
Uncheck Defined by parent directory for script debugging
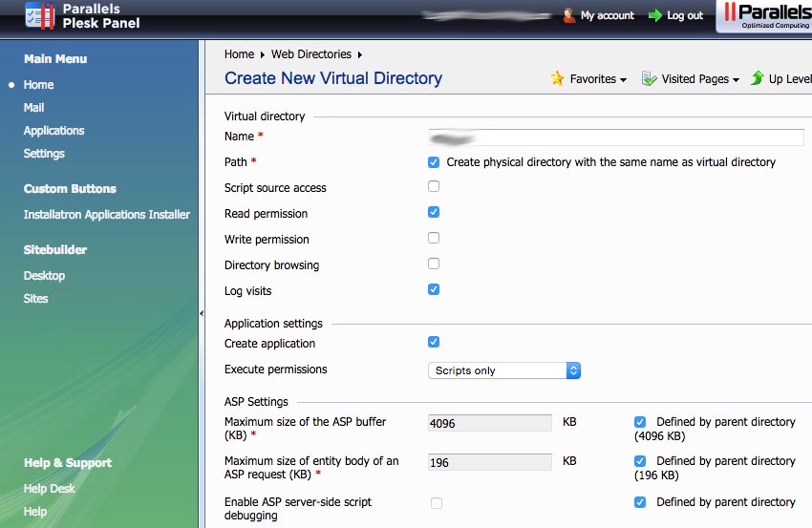pos(640,502)
